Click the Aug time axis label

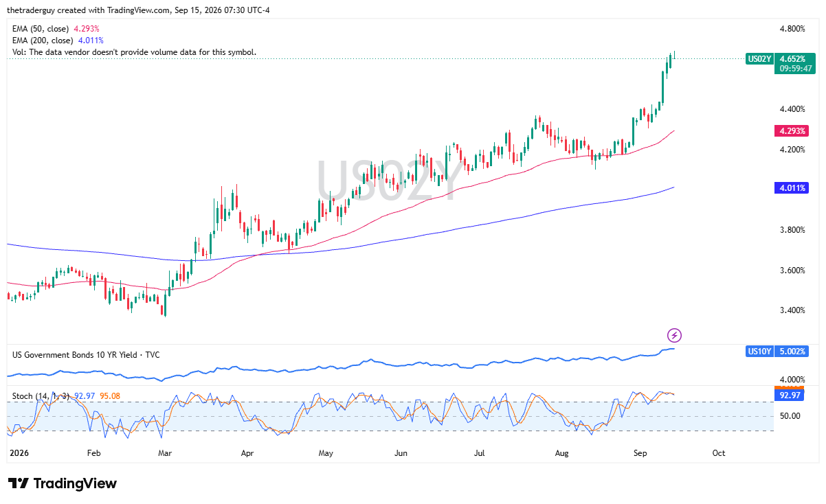pos(561,453)
